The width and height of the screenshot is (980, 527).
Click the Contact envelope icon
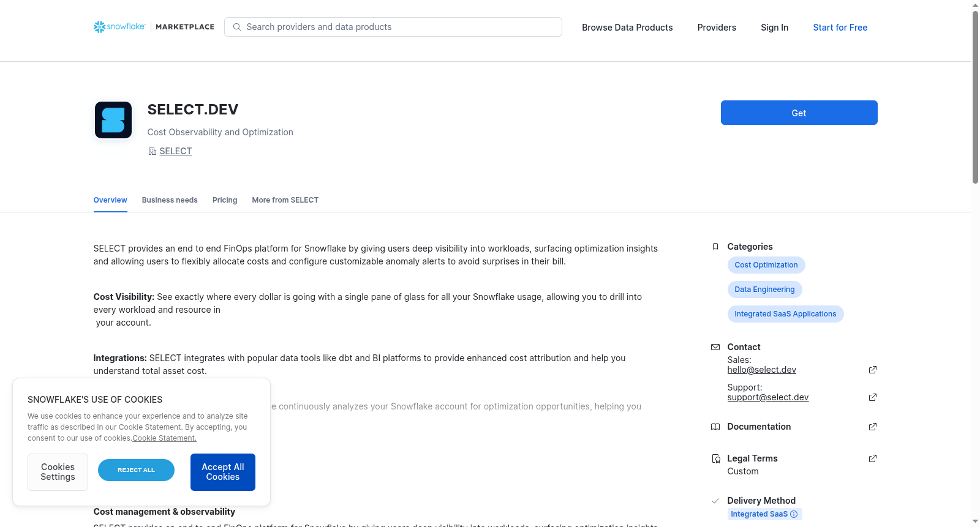pyautogui.click(x=715, y=347)
